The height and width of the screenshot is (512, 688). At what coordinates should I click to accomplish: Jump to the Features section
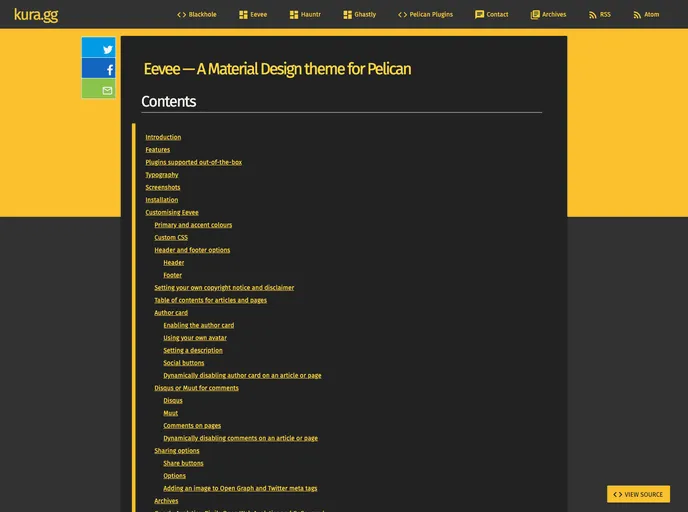pos(158,150)
